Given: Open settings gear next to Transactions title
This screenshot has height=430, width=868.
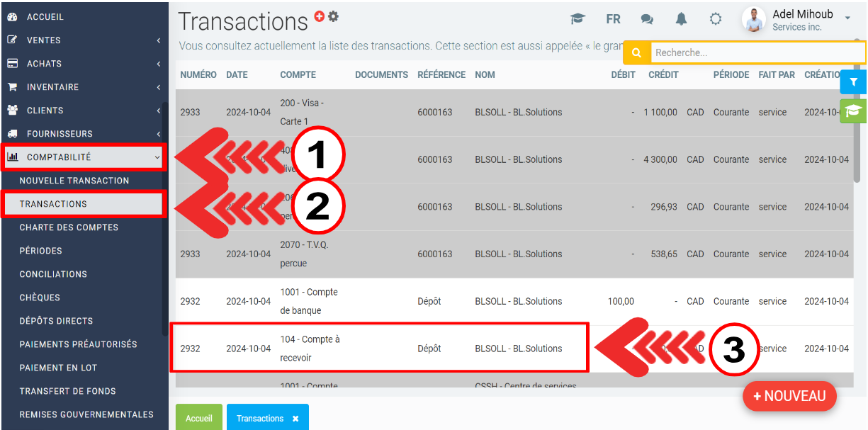Looking at the screenshot, I should tap(333, 16).
